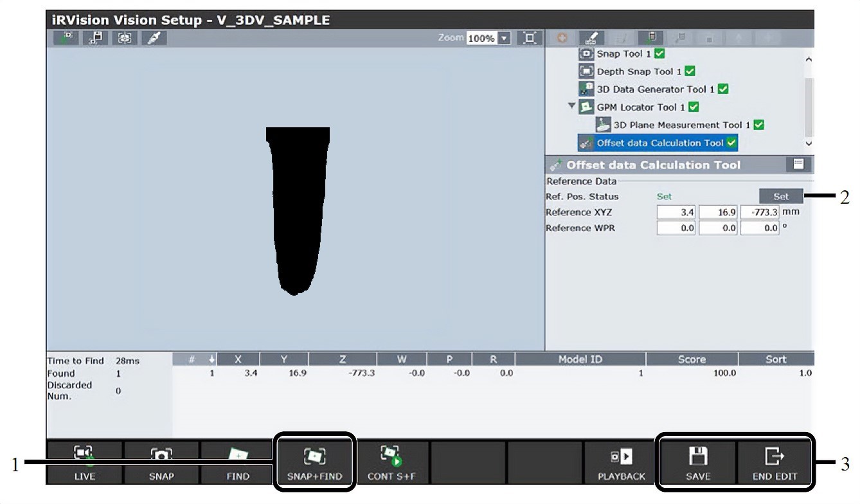Click END EDIT to exit
860x504 pixels.
pos(775,462)
